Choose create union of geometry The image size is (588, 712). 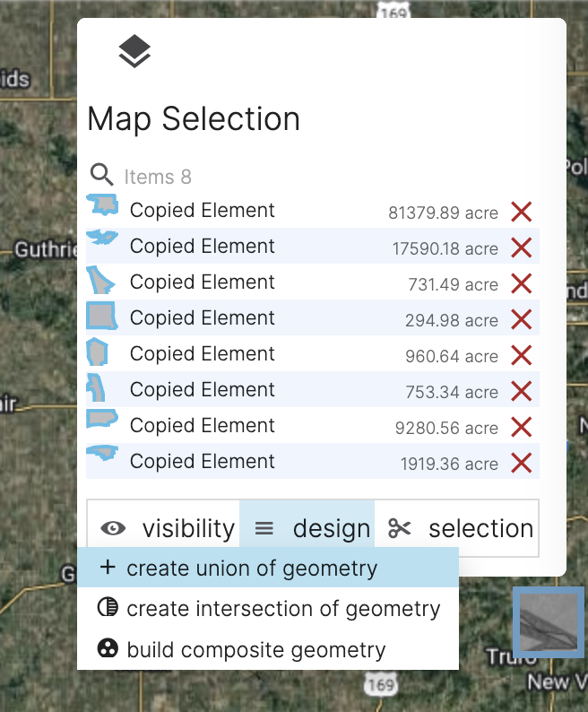[x=268, y=568]
